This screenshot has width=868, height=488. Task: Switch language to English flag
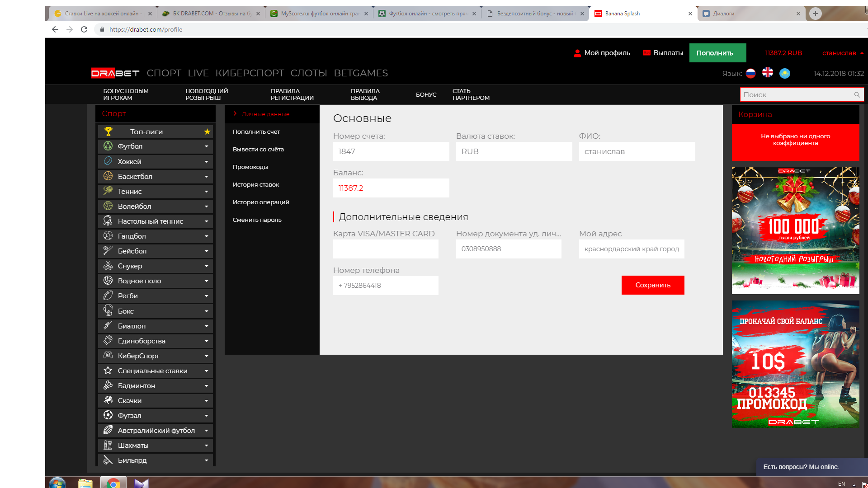[x=768, y=72]
